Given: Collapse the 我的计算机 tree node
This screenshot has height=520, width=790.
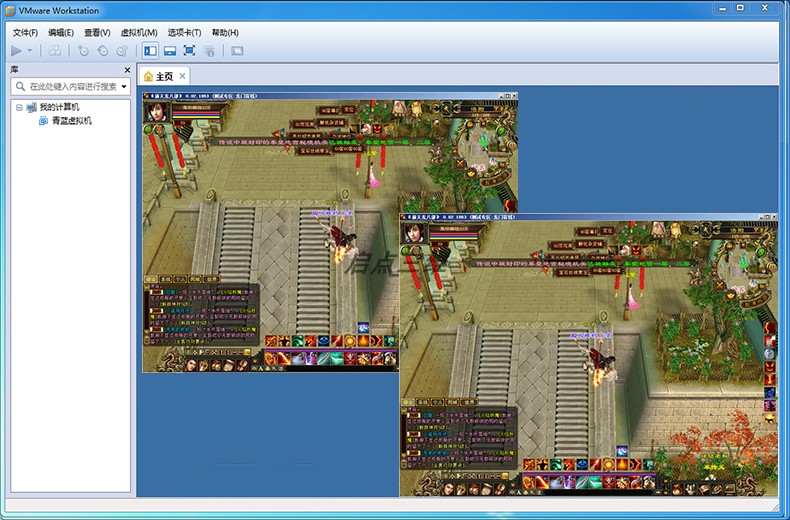Looking at the screenshot, I should coord(19,107).
